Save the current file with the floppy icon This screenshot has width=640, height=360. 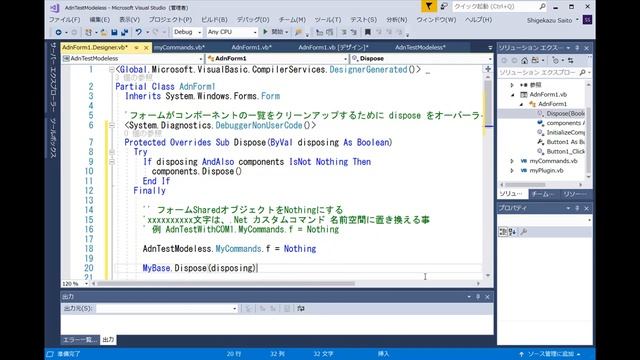[x=114, y=32]
